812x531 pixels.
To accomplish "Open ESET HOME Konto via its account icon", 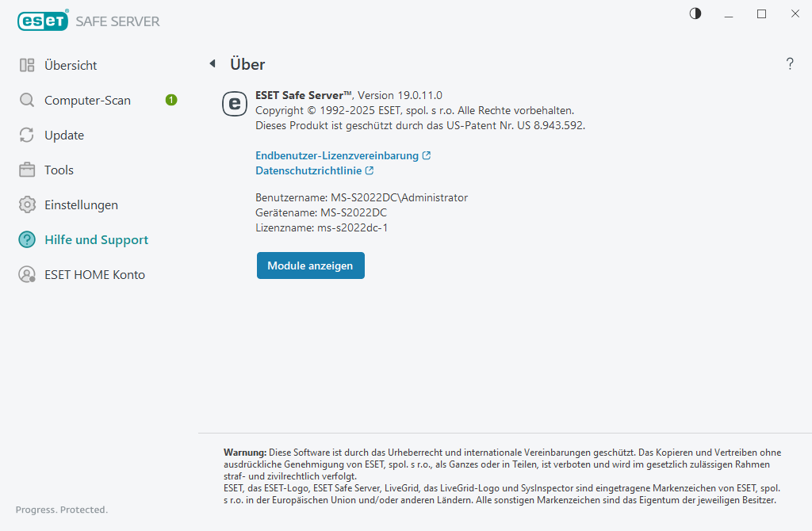I will pyautogui.click(x=26, y=274).
